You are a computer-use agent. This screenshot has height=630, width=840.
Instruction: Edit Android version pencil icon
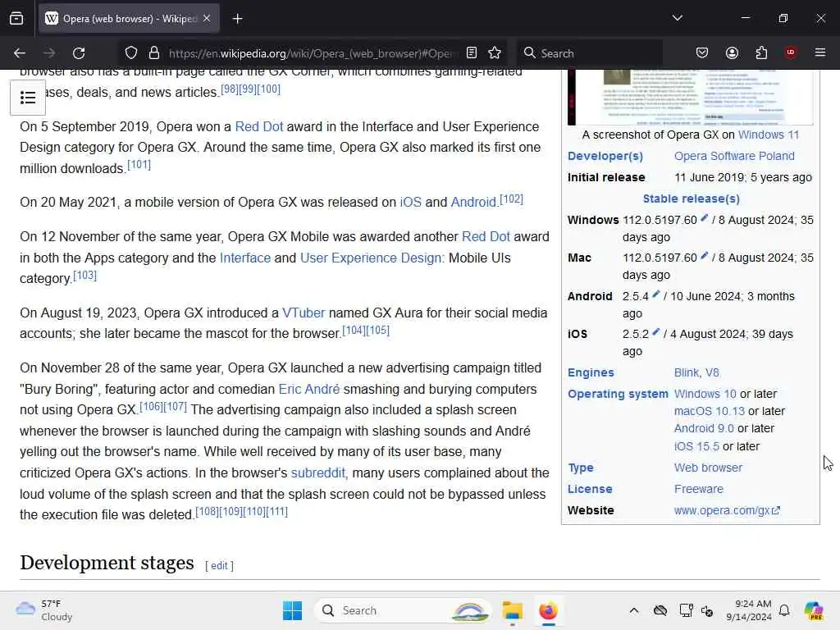(655, 294)
